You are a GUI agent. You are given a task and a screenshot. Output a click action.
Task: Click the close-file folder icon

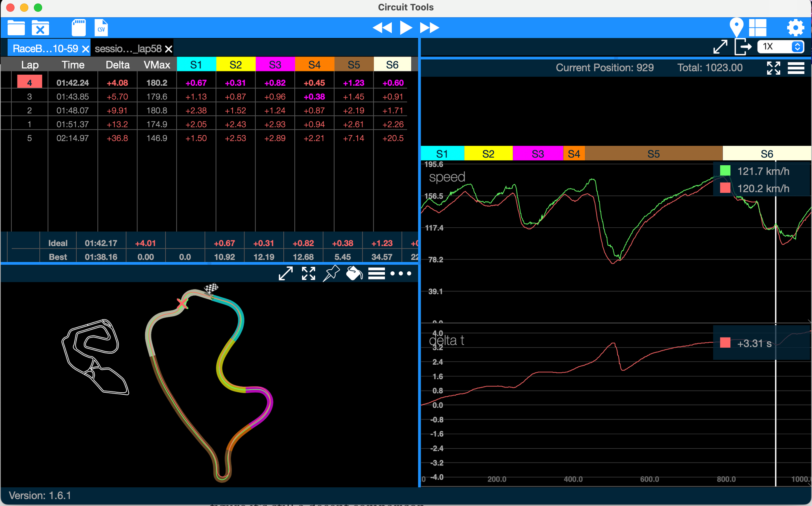point(40,28)
